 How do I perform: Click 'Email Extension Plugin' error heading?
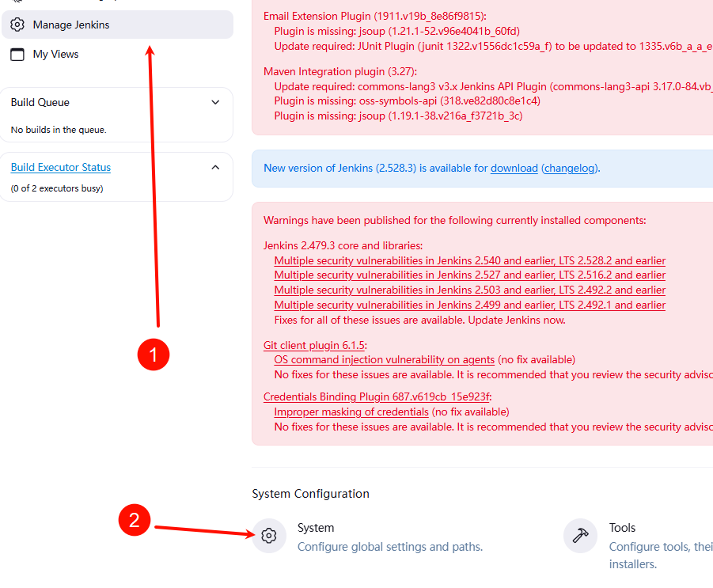coord(374,17)
